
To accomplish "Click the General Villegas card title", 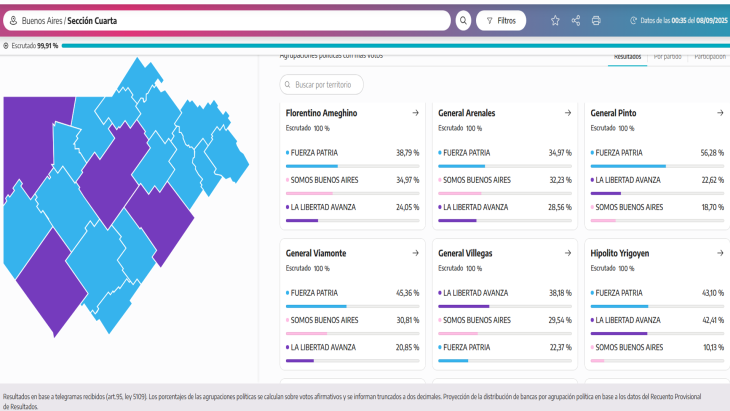I will [465, 253].
